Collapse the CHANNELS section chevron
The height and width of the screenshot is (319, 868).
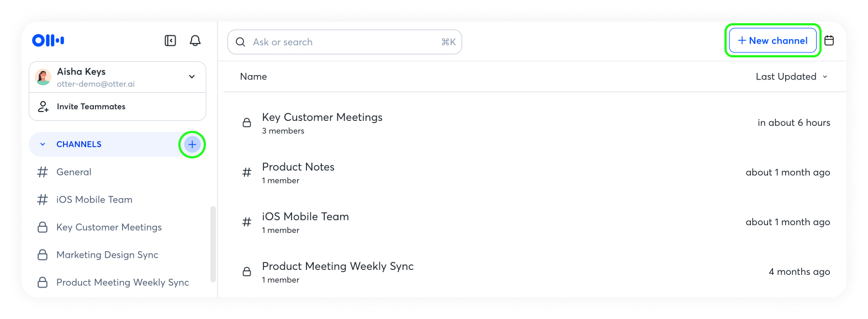[x=43, y=145]
